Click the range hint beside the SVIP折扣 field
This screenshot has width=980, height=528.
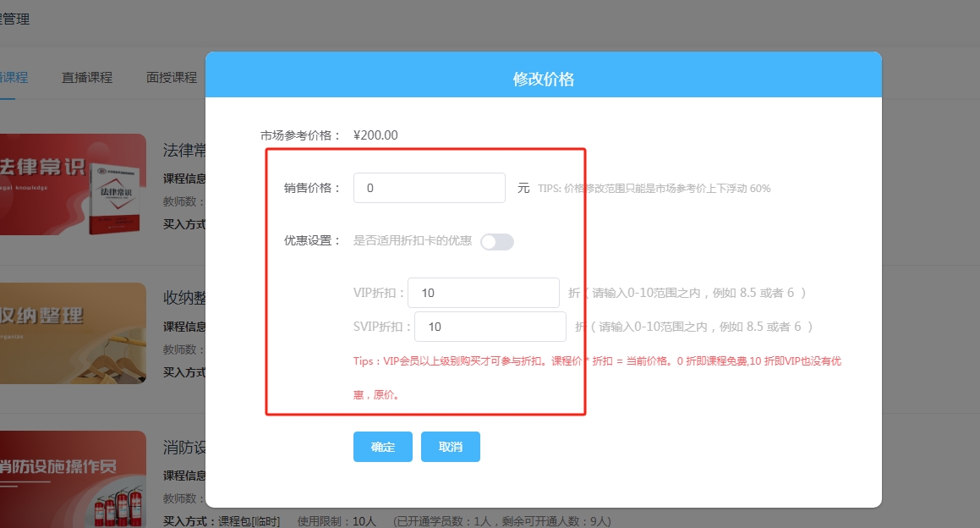(x=693, y=327)
